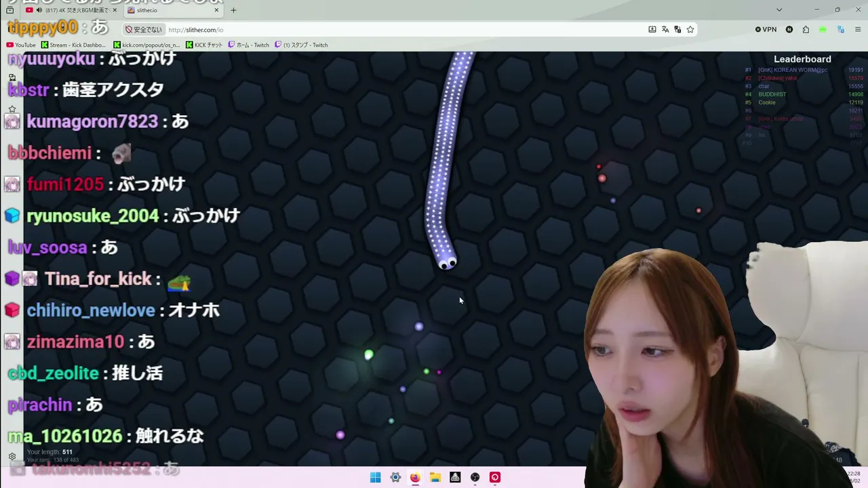Click the install page download icon
The image size is (868, 488).
tap(652, 30)
